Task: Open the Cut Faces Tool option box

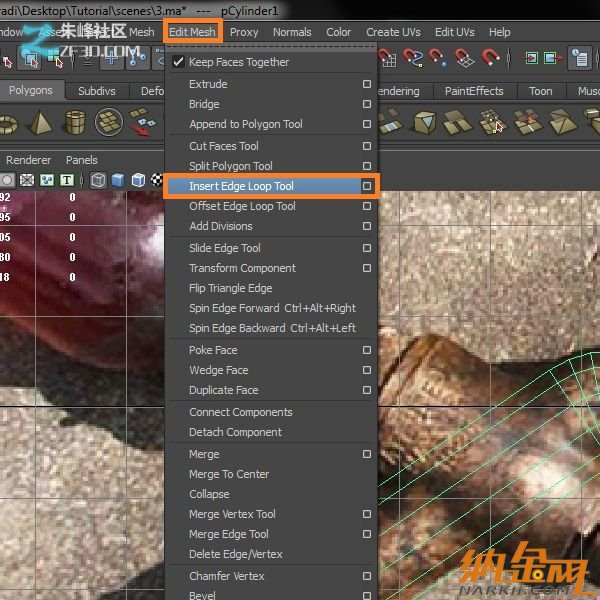Action: tap(367, 146)
